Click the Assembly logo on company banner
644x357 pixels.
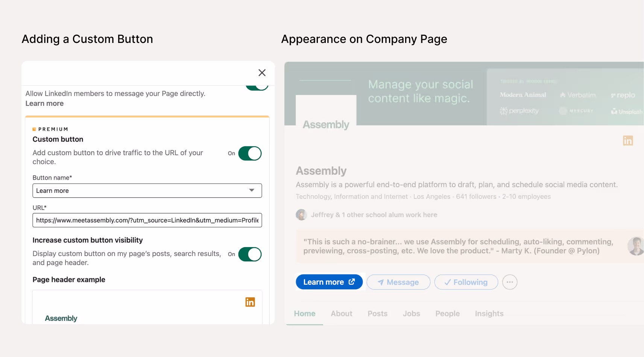click(x=326, y=124)
